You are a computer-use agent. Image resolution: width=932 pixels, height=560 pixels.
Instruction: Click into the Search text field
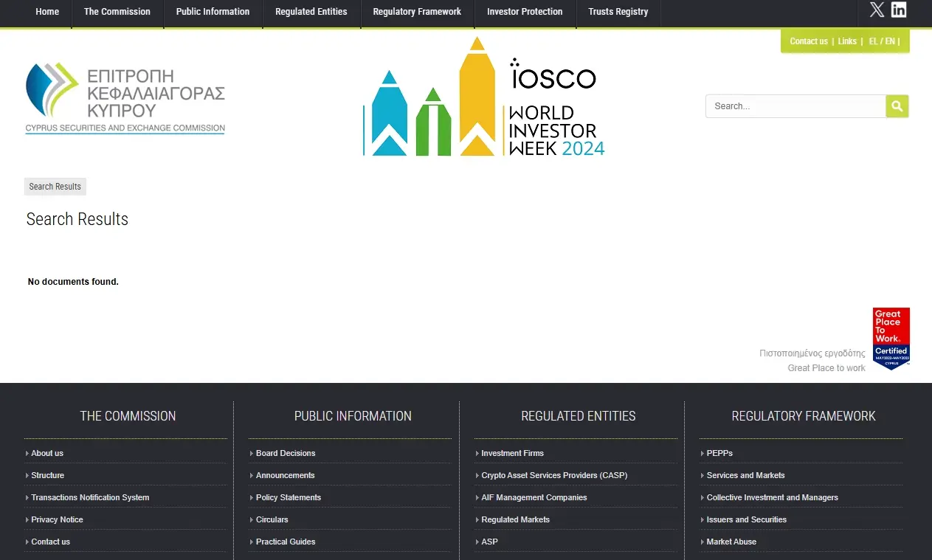(795, 106)
